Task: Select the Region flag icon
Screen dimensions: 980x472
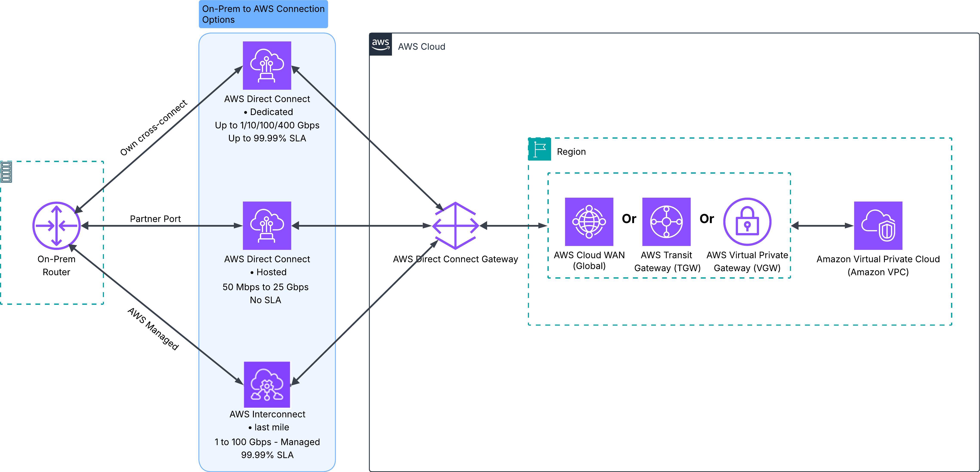Action: click(x=540, y=149)
